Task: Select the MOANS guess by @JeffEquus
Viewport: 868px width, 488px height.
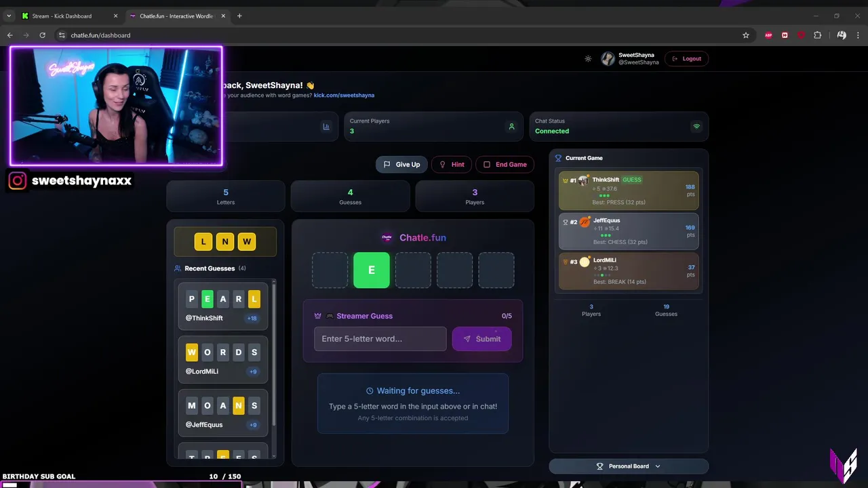Action: click(223, 413)
